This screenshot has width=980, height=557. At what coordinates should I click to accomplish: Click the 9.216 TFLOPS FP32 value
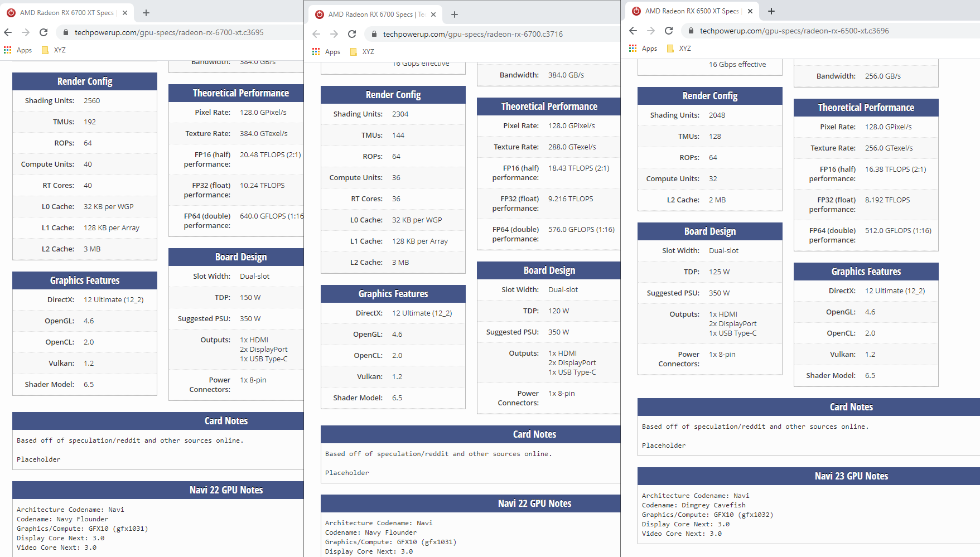click(571, 199)
